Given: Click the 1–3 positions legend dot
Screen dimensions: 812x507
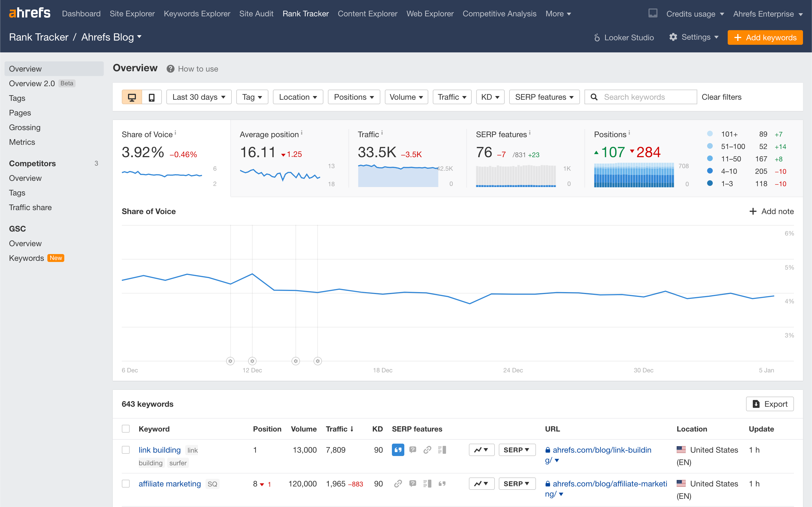Looking at the screenshot, I should [710, 183].
